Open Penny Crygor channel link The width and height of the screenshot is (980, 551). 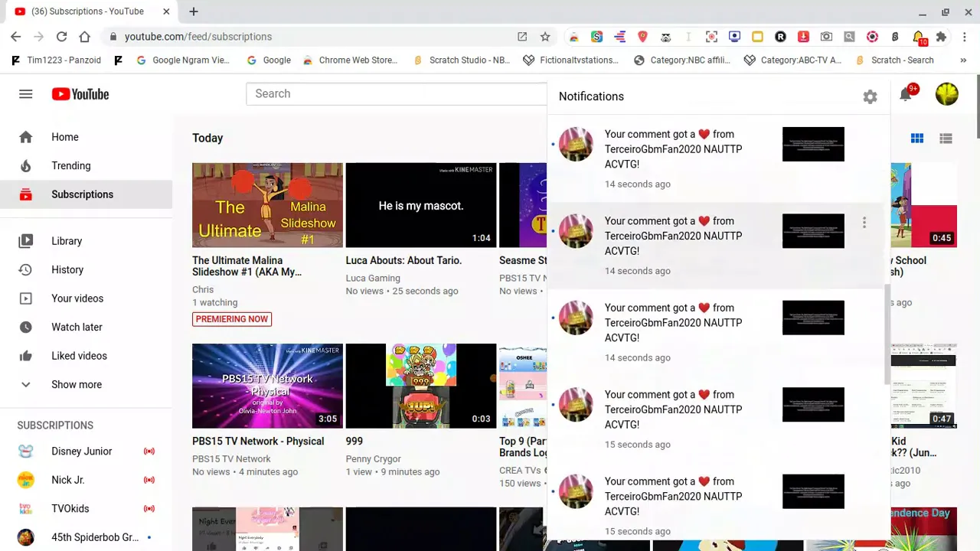tap(374, 459)
